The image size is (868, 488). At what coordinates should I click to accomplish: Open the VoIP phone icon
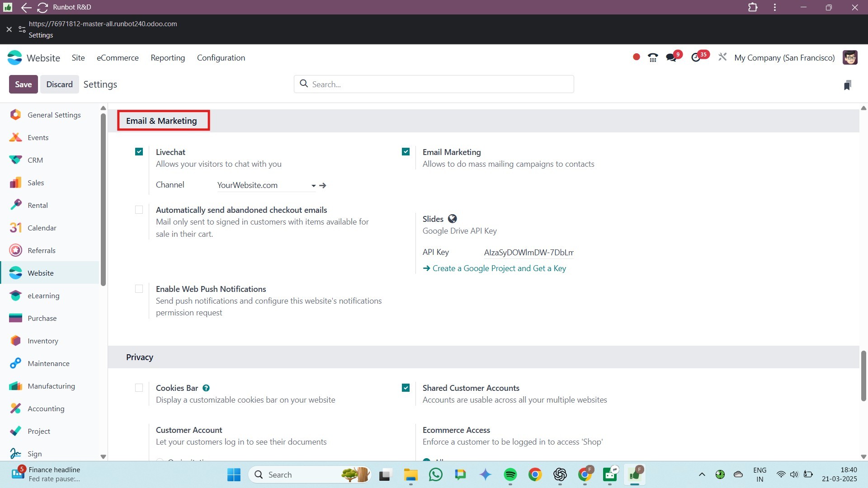(x=652, y=58)
